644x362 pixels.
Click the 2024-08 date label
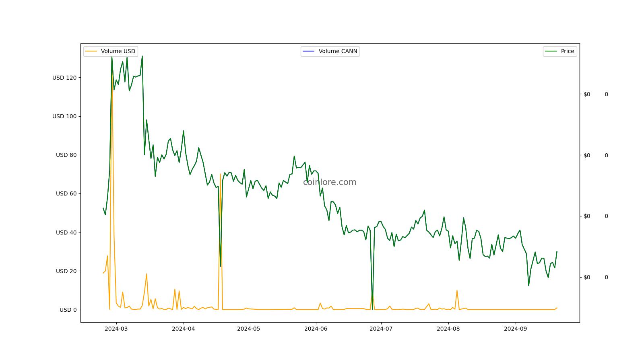(x=448, y=329)
